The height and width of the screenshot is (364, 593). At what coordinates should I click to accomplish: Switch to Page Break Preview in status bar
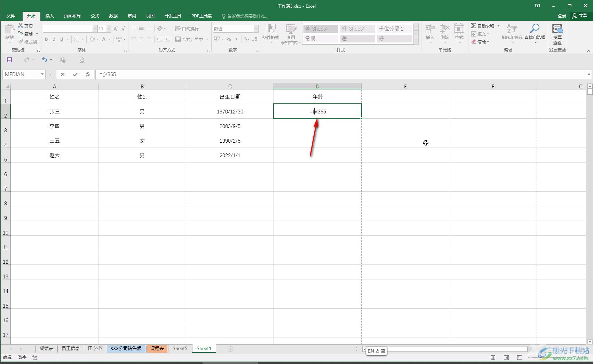click(519, 357)
